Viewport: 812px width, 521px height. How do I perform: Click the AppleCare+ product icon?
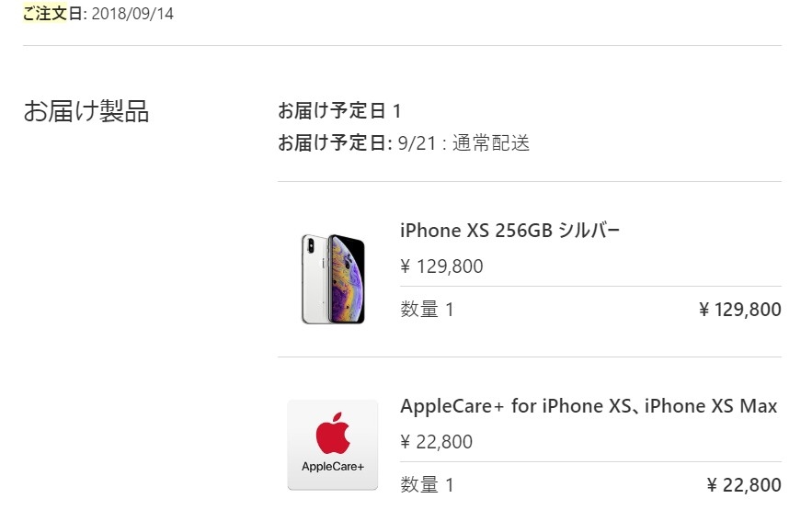tap(333, 445)
